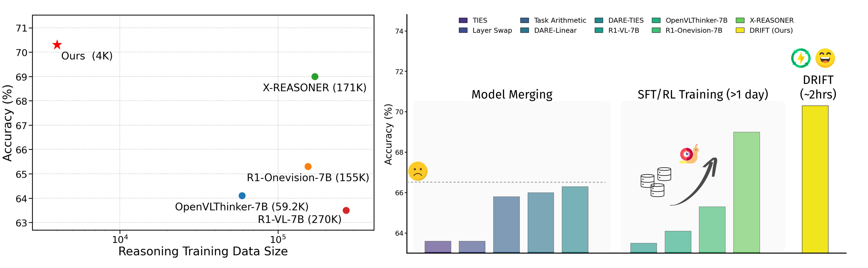
Task: Click the grinning face emoji
Action: click(x=825, y=58)
